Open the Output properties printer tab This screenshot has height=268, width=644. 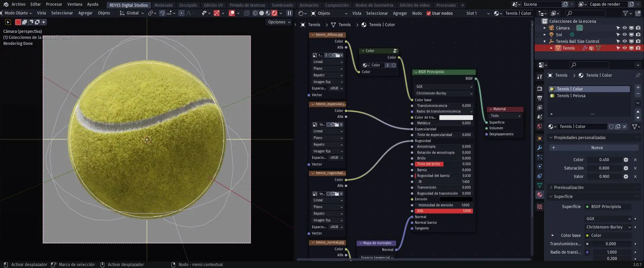(540, 98)
